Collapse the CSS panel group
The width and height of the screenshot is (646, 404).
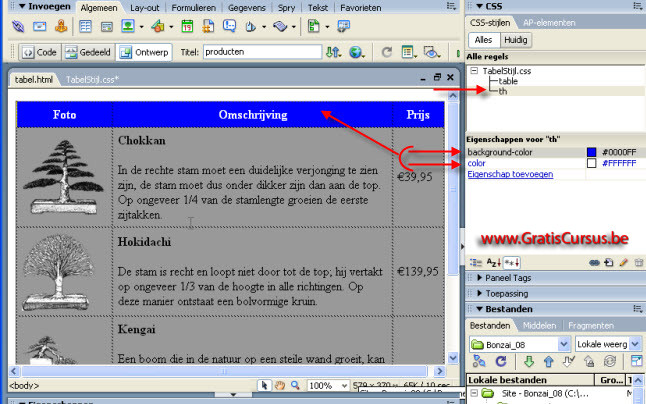coord(479,6)
